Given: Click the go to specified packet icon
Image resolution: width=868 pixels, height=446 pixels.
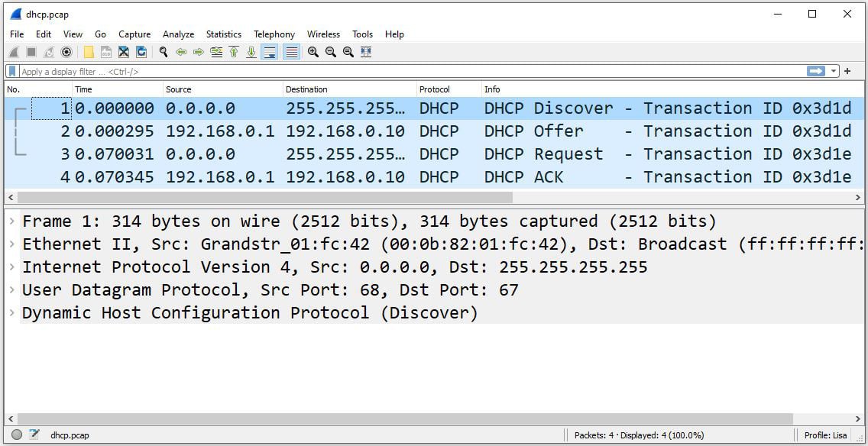Looking at the screenshot, I should pyautogui.click(x=216, y=52).
